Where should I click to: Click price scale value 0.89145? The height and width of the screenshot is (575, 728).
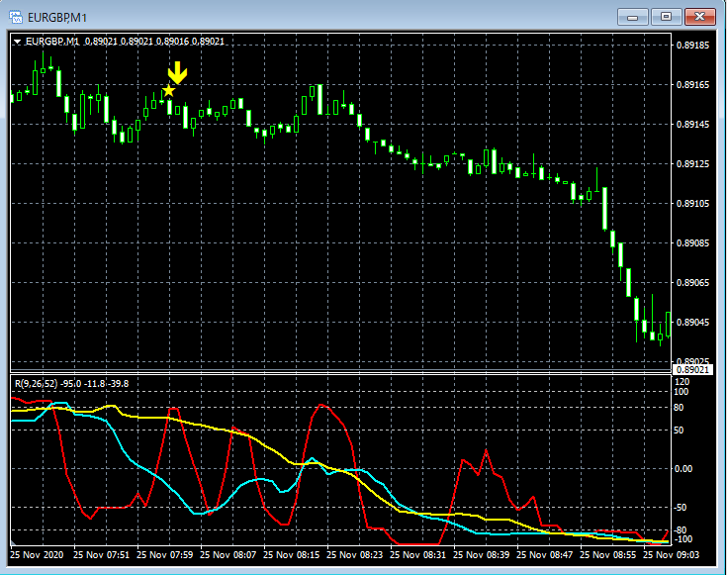pos(692,124)
